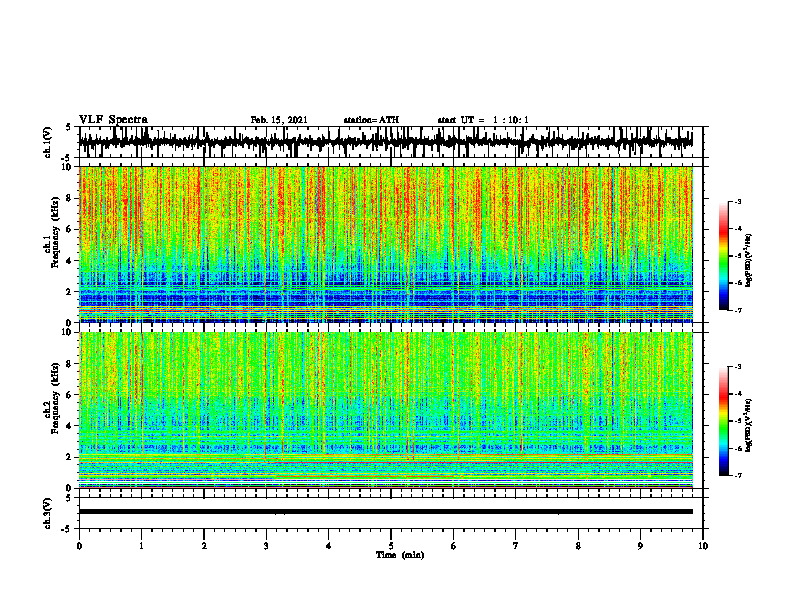Select the date text "Feb. 15, 2021"
This screenshot has width=792, height=612.
pyautogui.click(x=279, y=120)
